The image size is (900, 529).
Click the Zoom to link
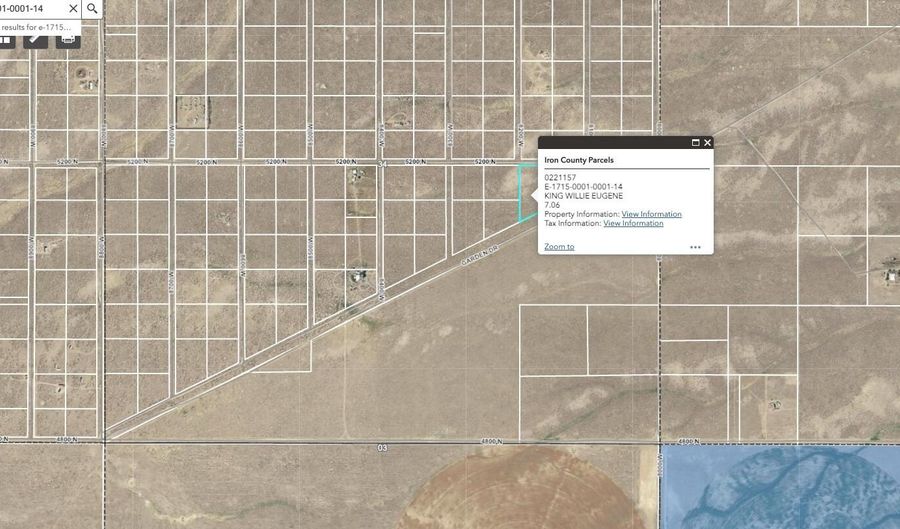click(559, 247)
